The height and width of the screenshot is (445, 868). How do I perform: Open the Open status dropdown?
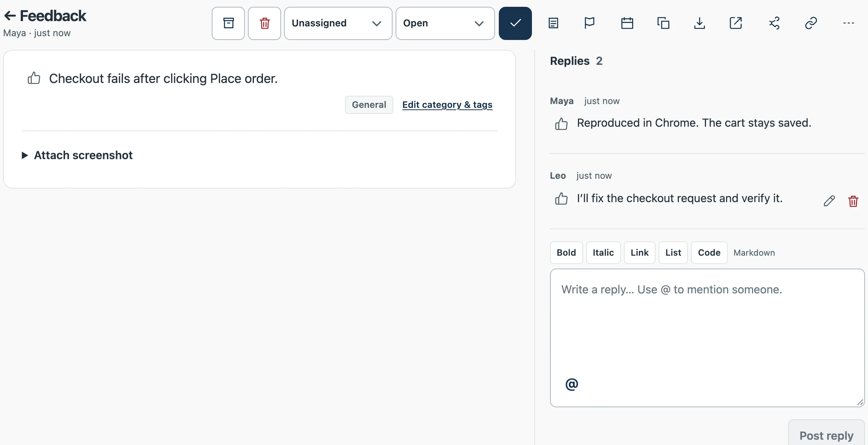click(445, 23)
